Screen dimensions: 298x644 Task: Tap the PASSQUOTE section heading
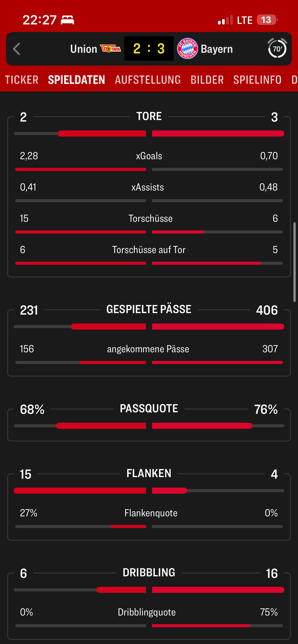[x=149, y=408]
